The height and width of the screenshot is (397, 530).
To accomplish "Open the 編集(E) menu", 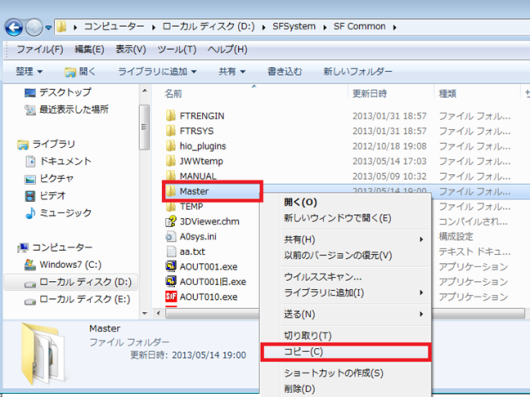I will coord(89,49).
